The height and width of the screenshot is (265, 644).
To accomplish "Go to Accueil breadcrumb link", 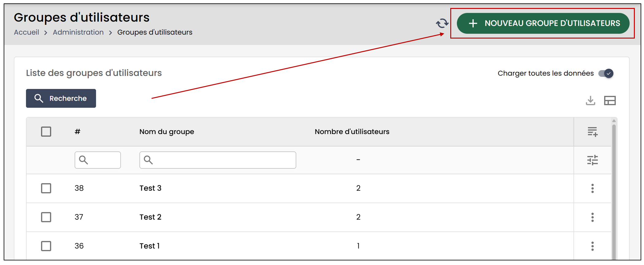I will 26,32.
